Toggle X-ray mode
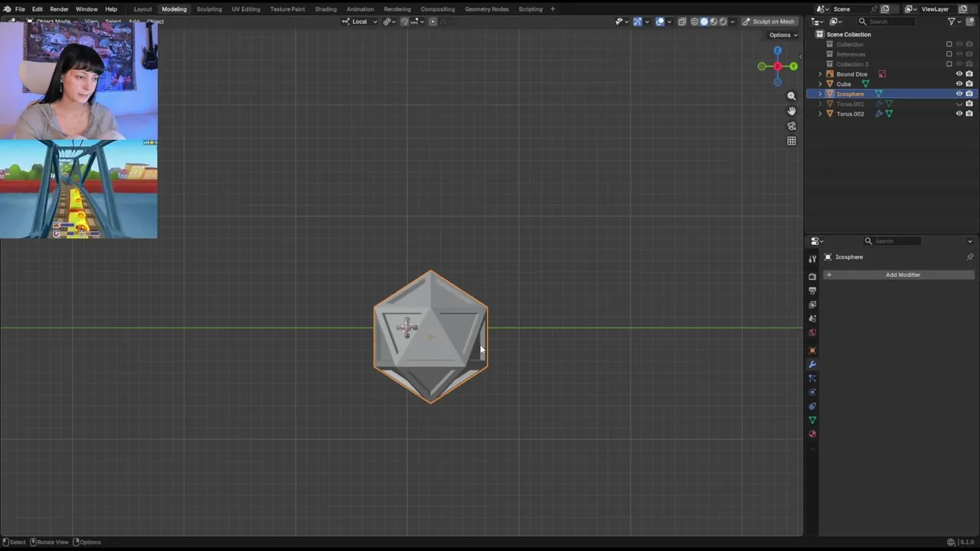 pos(681,21)
